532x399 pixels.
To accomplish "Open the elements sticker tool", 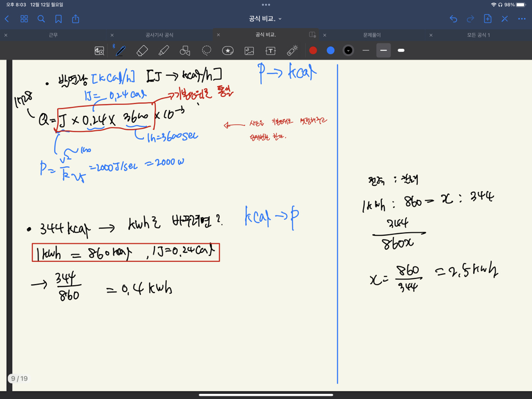I will [228, 51].
